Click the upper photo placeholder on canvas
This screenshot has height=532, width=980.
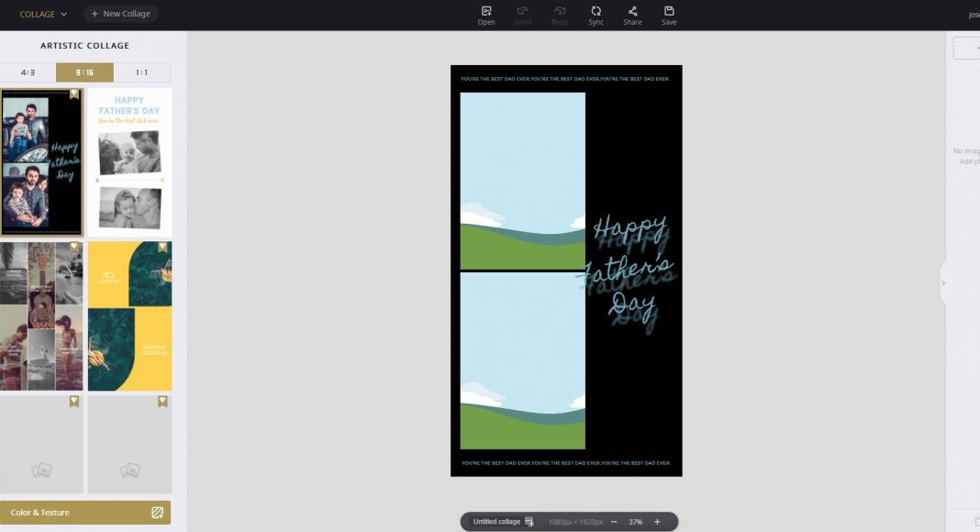pyautogui.click(x=522, y=181)
